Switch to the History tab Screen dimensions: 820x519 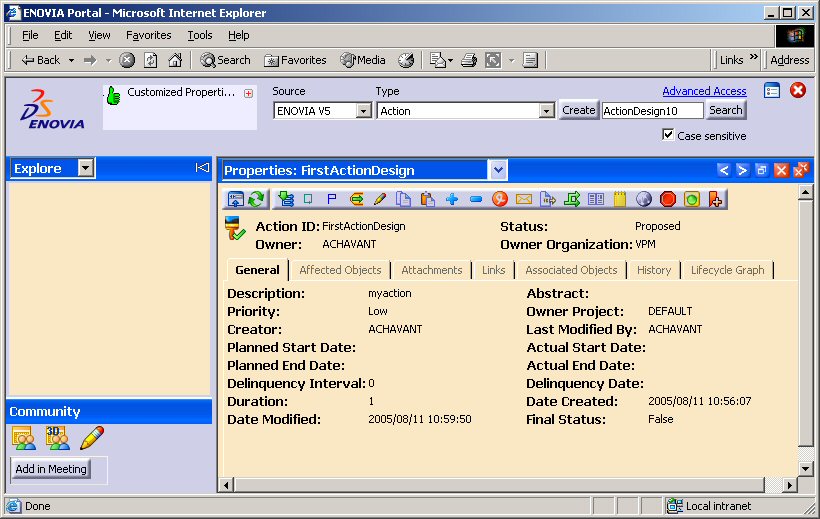click(x=654, y=270)
